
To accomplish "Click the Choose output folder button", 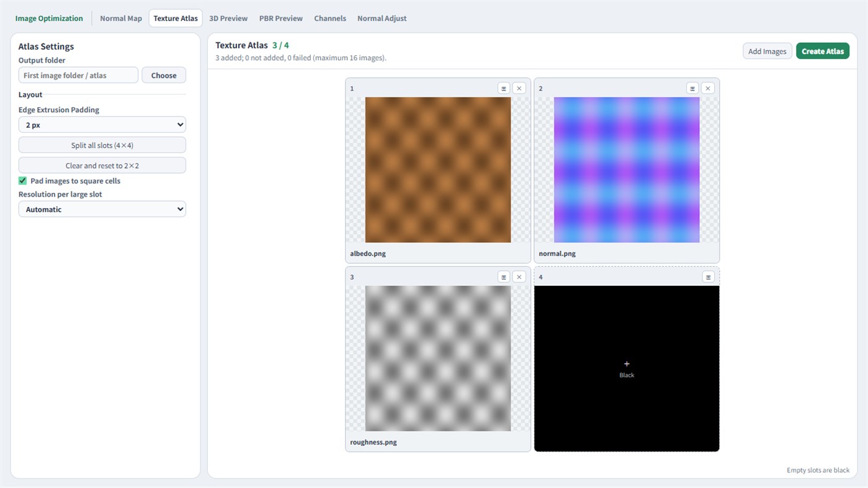I will [164, 75].
